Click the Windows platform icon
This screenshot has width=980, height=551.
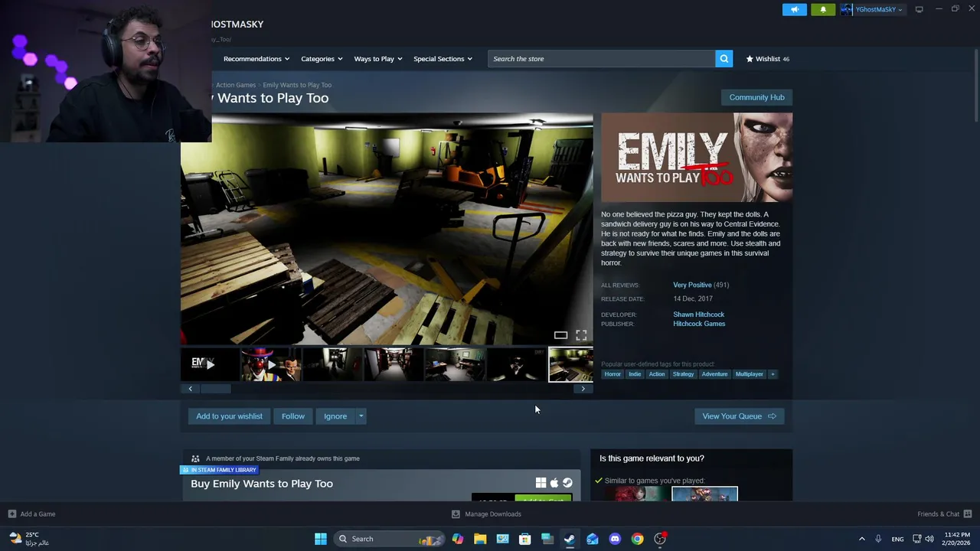coord(541,483)
